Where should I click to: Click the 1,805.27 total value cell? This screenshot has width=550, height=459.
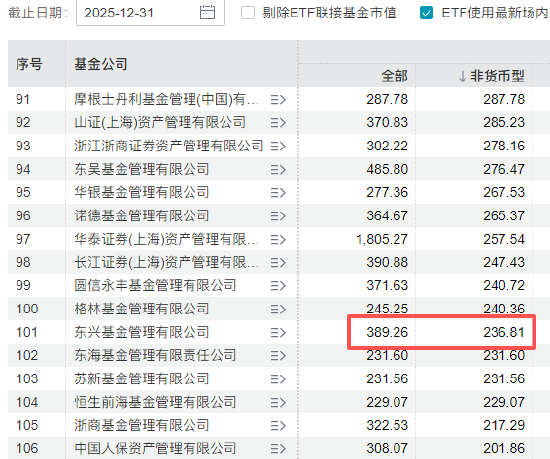click(x=382, y=239)
